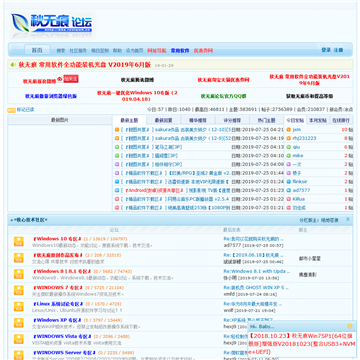Click the bullet icon of the 04:21 sakura thread
The height and width of the screenshot is (360, 360).
click(x=117, y=130)
